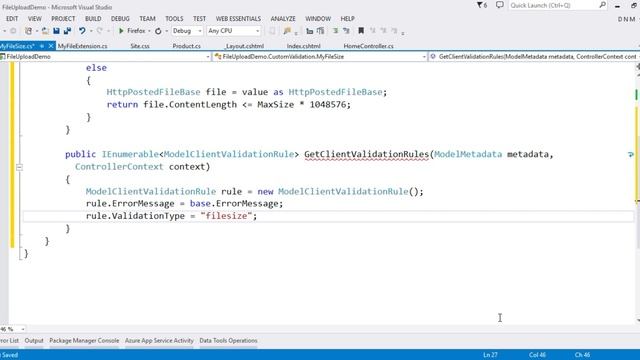
Task: Switch to the Index.cshtml tab
Action: pos(304,46)
